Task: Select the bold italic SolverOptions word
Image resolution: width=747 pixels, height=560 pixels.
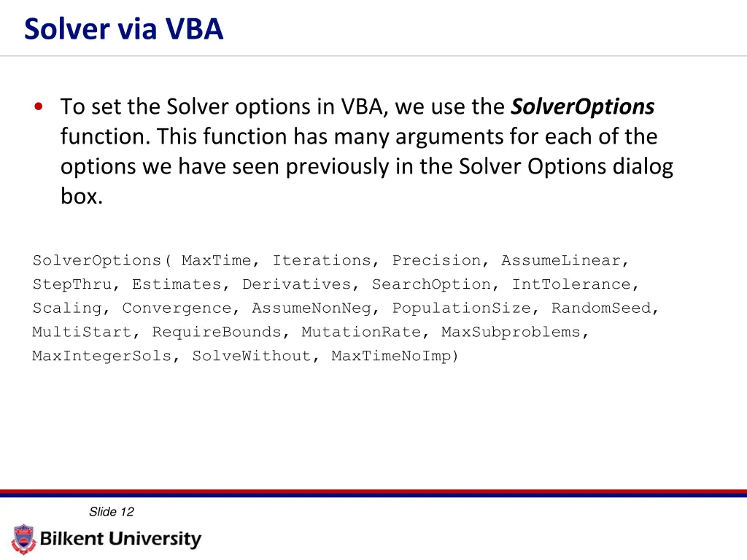Action: click(x=582, y=107)
